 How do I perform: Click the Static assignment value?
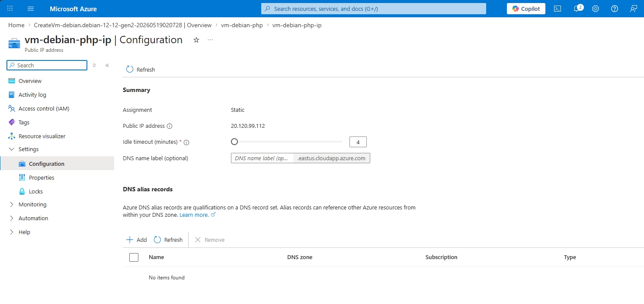tap(238, 110)
